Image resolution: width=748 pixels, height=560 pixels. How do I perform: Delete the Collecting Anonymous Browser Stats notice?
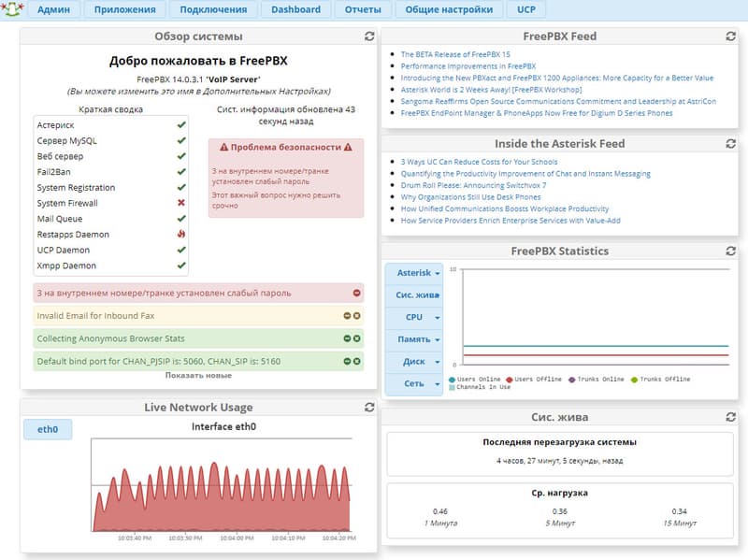357,338
